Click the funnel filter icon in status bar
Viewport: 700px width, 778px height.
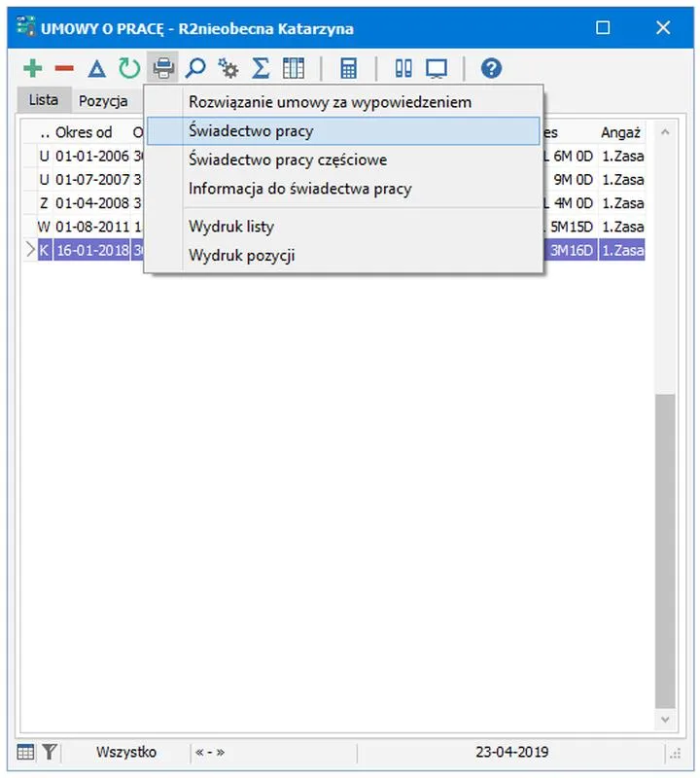click(50, 752)
